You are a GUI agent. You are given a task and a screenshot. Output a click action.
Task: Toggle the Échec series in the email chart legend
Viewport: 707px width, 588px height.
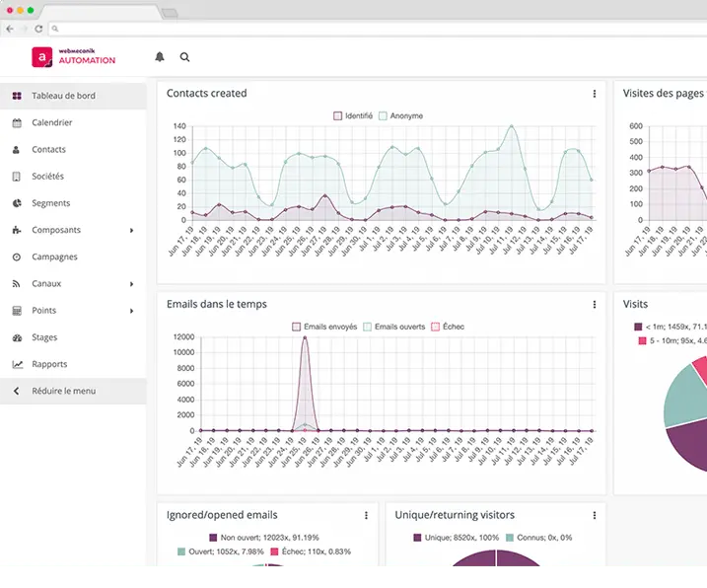(448, 327)
